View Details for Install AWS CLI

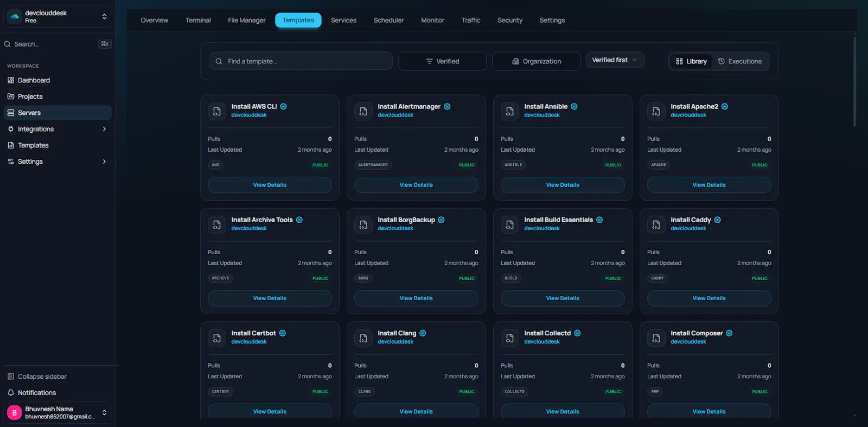pos(270,185)
